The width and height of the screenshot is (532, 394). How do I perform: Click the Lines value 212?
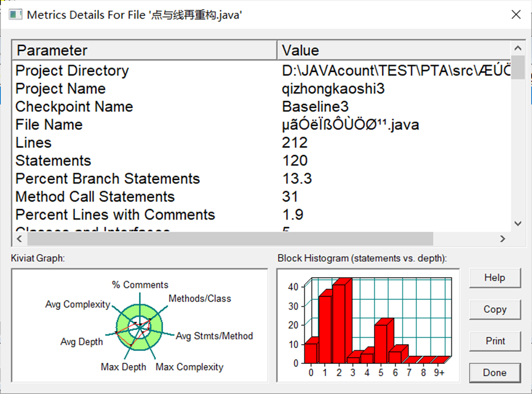point(295,143)
